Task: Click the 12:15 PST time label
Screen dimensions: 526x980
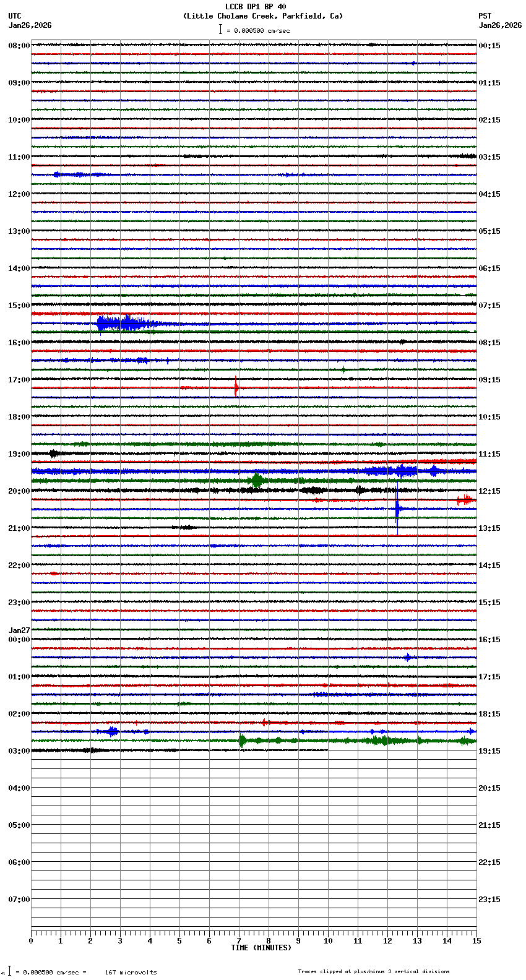Action: click(489, 491)
